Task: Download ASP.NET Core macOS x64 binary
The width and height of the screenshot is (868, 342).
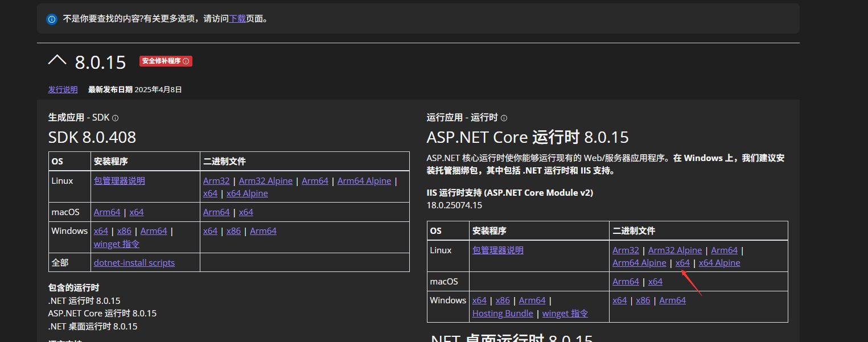Action: 655,281
